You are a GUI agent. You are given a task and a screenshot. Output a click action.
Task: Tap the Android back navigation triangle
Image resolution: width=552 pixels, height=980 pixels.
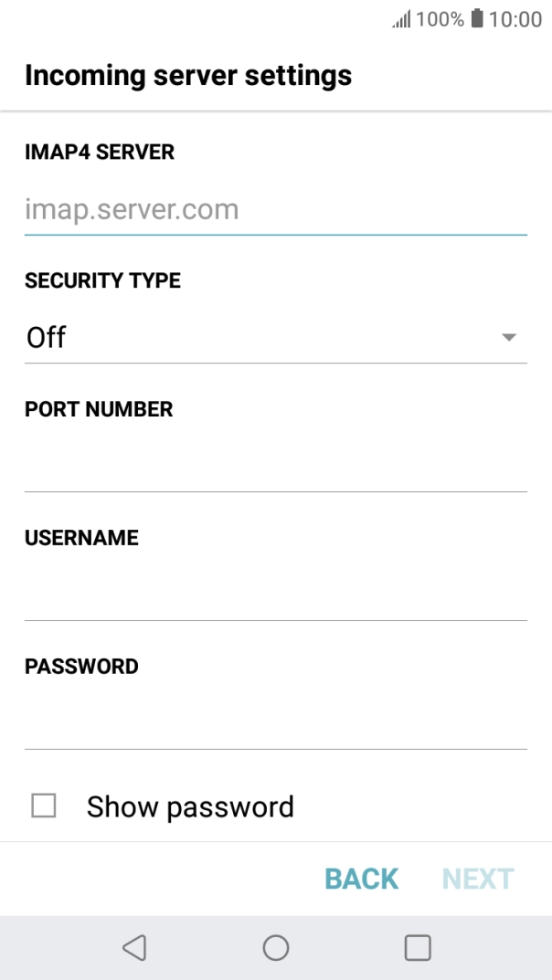pyautogui.click(x=134, y=947)
